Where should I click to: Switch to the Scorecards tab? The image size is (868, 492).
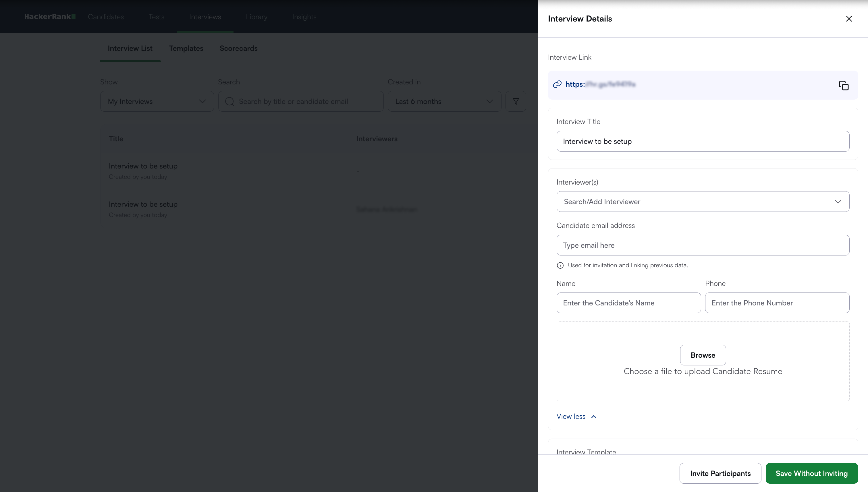click(x=238, y=48)
